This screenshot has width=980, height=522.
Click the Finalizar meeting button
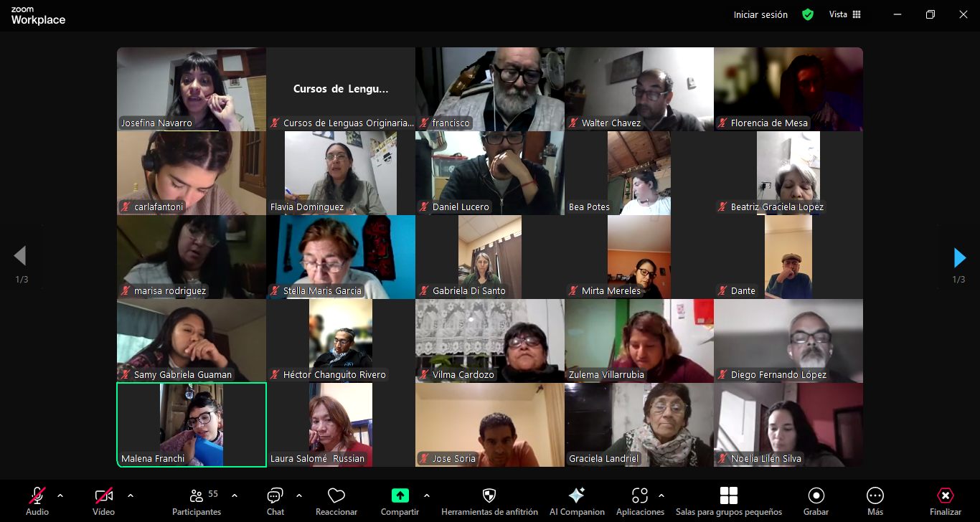[945, 495]
